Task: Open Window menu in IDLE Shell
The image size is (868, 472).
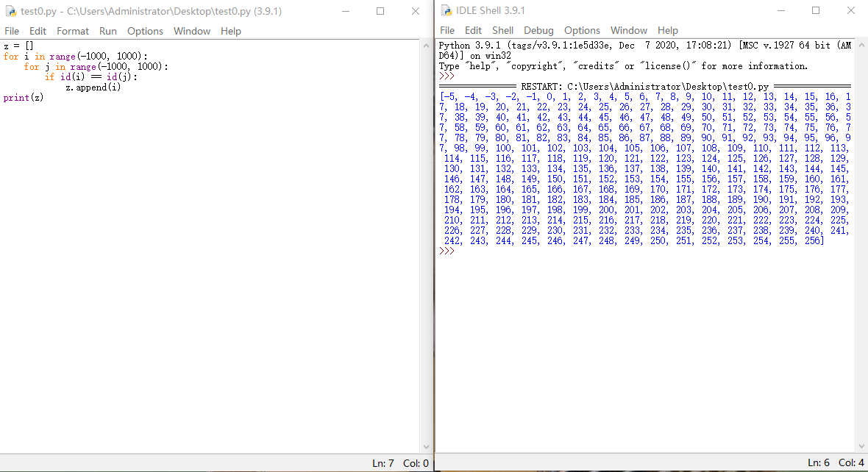Action: coord(628,30)
